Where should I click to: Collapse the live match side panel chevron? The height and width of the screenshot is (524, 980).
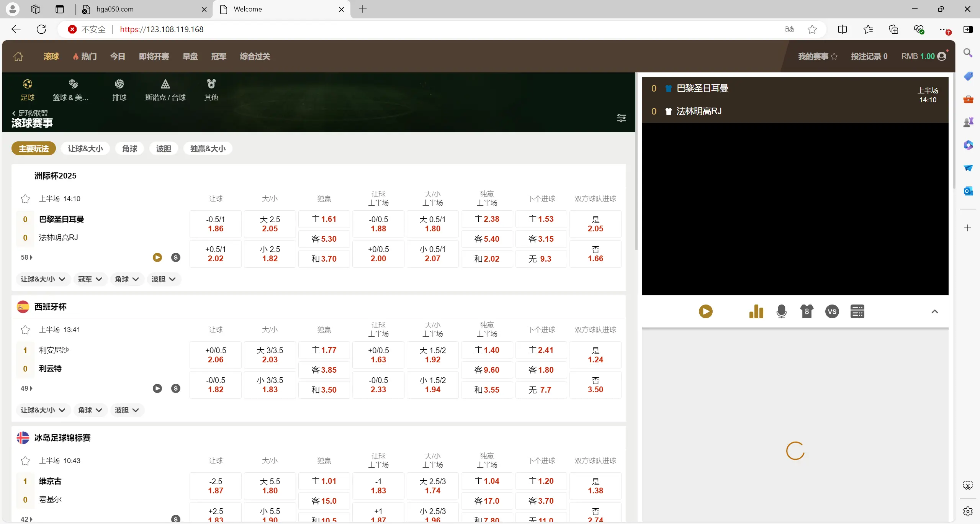pos(934,311)
